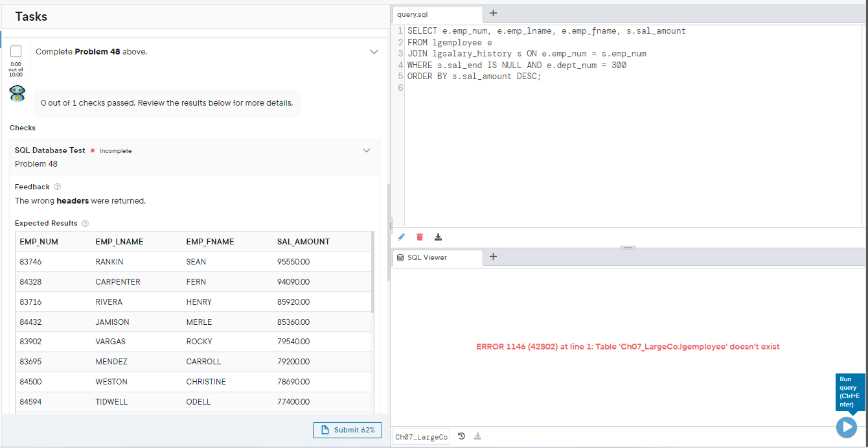The width and height of the screenshot is (868, 448).
Task: Collapse the SQL Database Test section
Action: [367, 150]
